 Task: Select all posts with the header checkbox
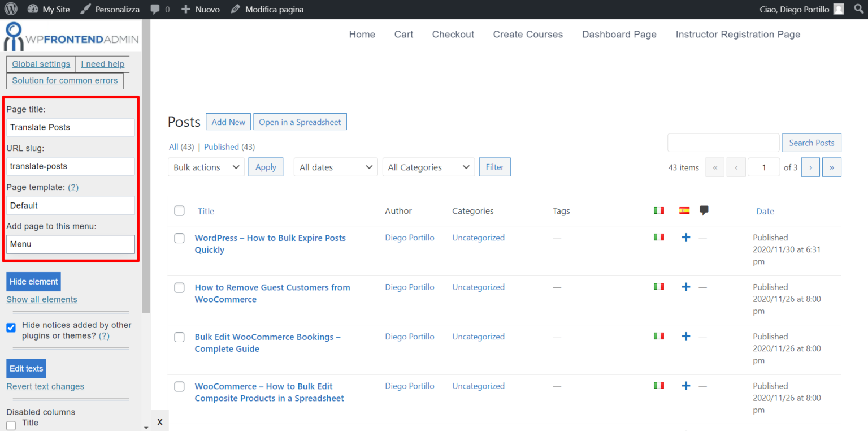pos(179,210)
